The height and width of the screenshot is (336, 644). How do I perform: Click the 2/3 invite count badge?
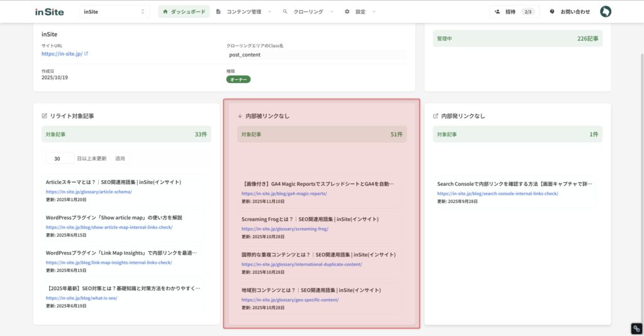pos(528,11)
